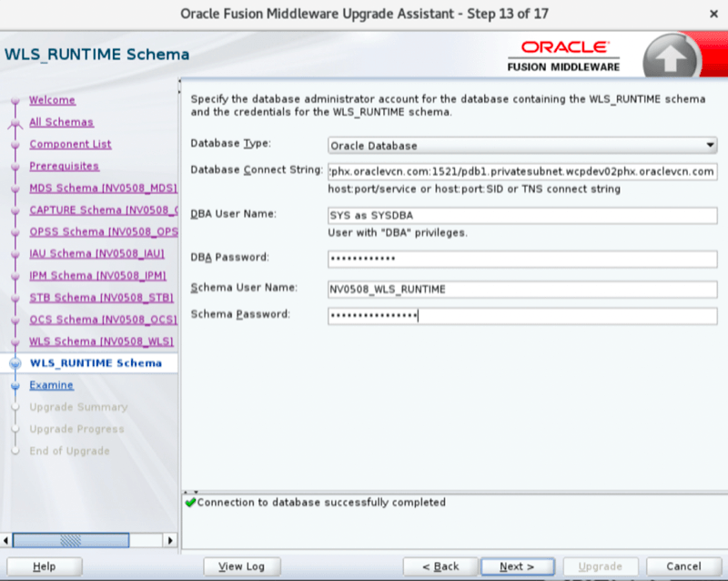
Task: Click the left arrow of sidebar scrollbar
Action: [6, 540]
